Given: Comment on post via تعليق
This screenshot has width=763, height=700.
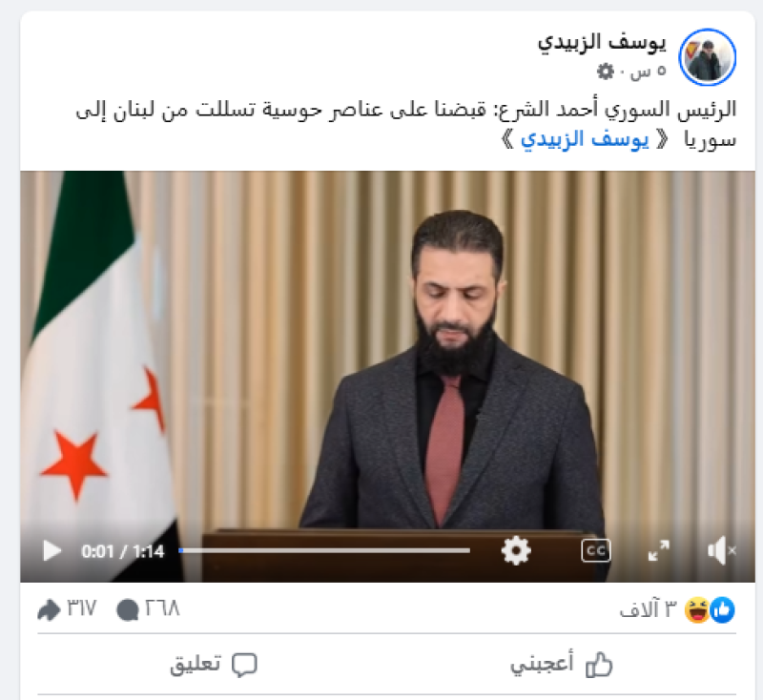Looking at the screenshot, I should tap(213, 664).
